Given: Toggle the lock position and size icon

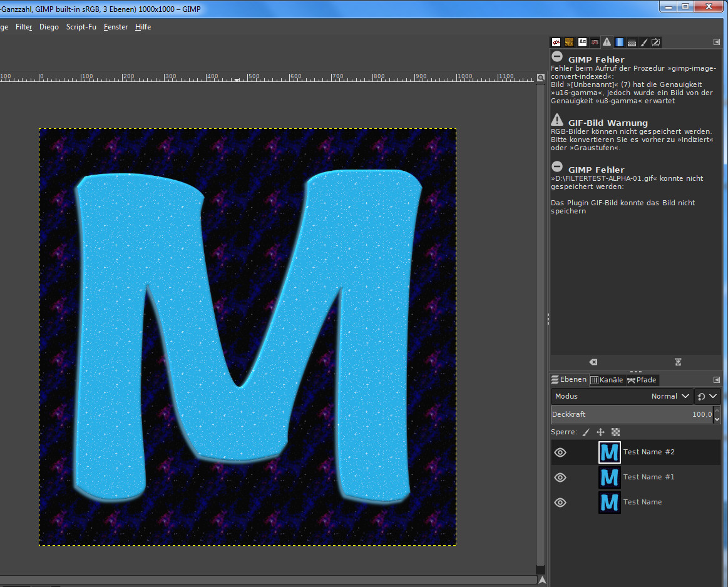Looking at the screenshot, I should click(x=601, y=432).
